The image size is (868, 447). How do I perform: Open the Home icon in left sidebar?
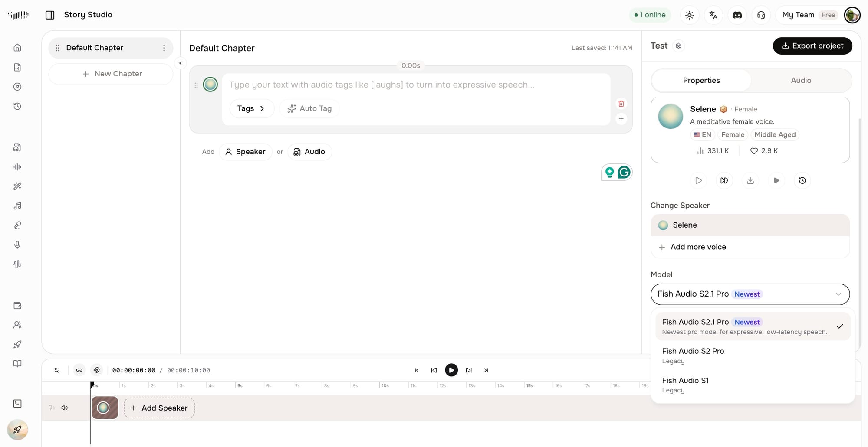coord(17,48)
